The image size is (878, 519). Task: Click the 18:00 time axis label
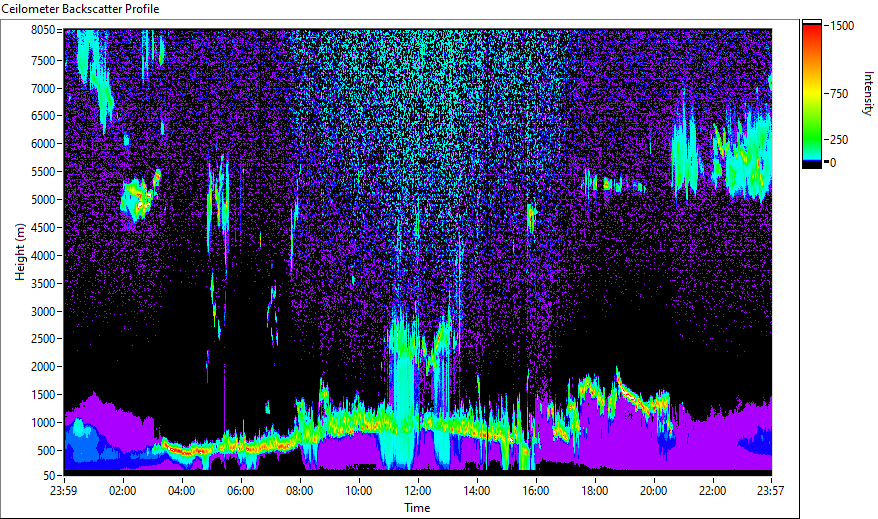[x=595, y=491]
